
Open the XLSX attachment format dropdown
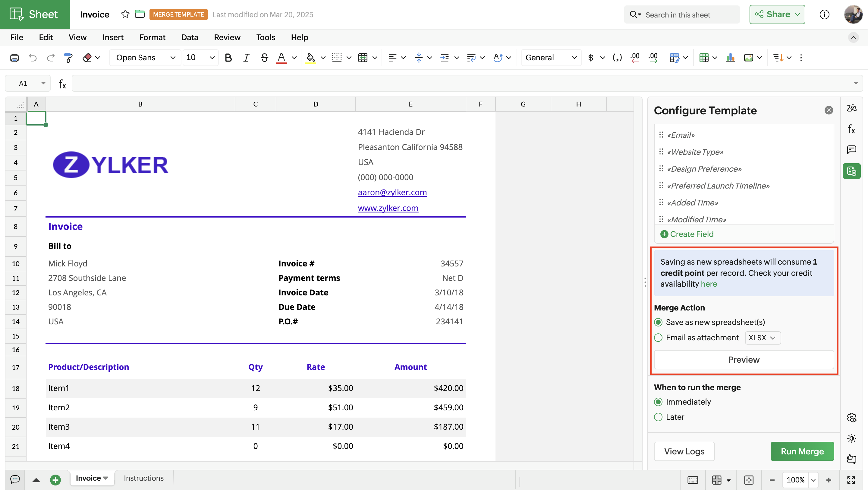[x=762, y=338]
